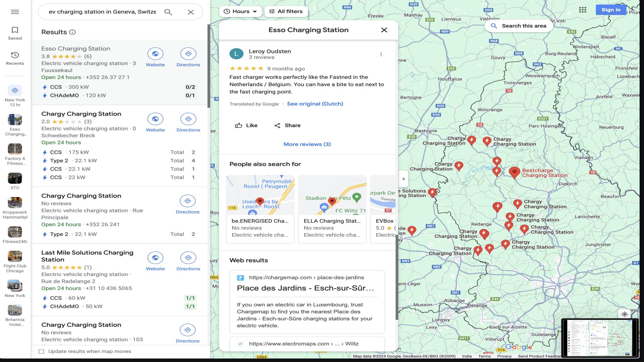Click the search magnifier icon in the search box
644x362 pixels.
[168, 12]
